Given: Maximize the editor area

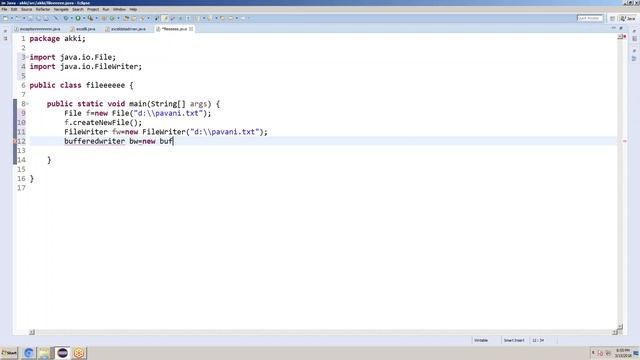Looking at the screenshot, I should point(621,28).
